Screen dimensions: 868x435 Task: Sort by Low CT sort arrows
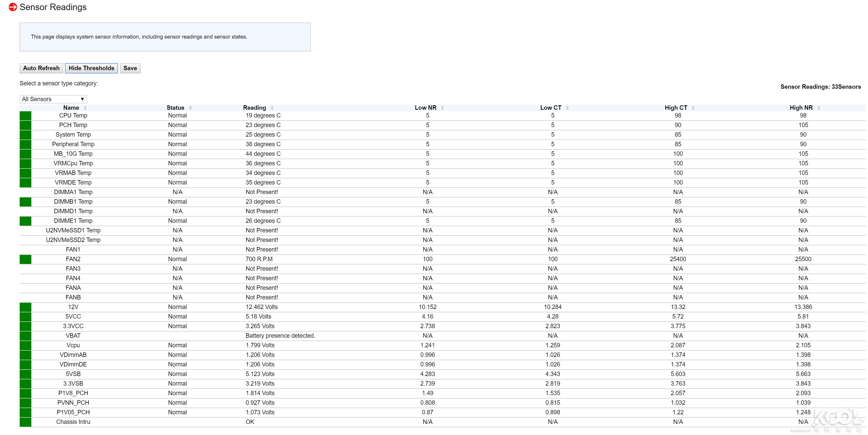568,108
